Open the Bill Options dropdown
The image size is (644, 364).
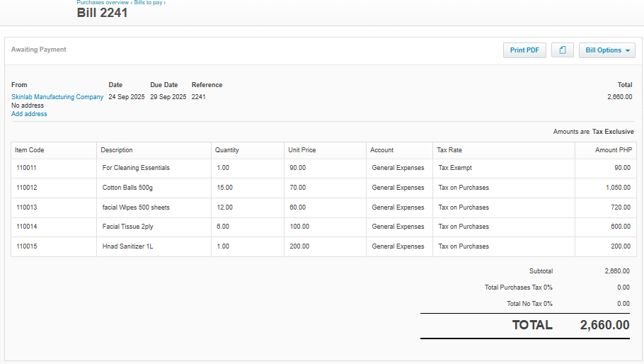[606, 50]
